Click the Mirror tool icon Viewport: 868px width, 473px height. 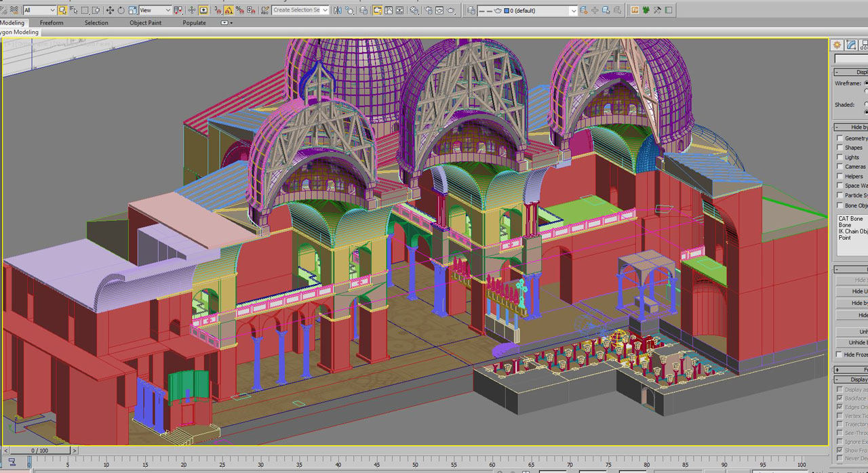pyautogui.click(x=338, y=10)
